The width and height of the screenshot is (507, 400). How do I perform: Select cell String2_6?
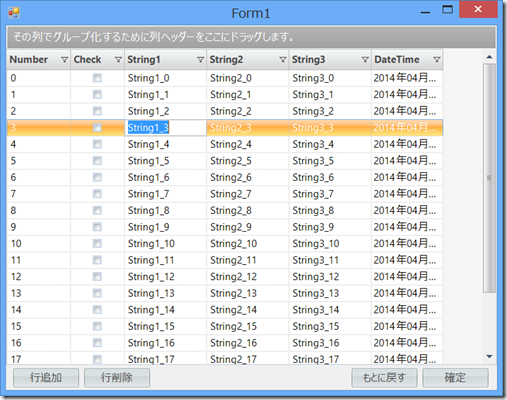(x=248, y=177)
